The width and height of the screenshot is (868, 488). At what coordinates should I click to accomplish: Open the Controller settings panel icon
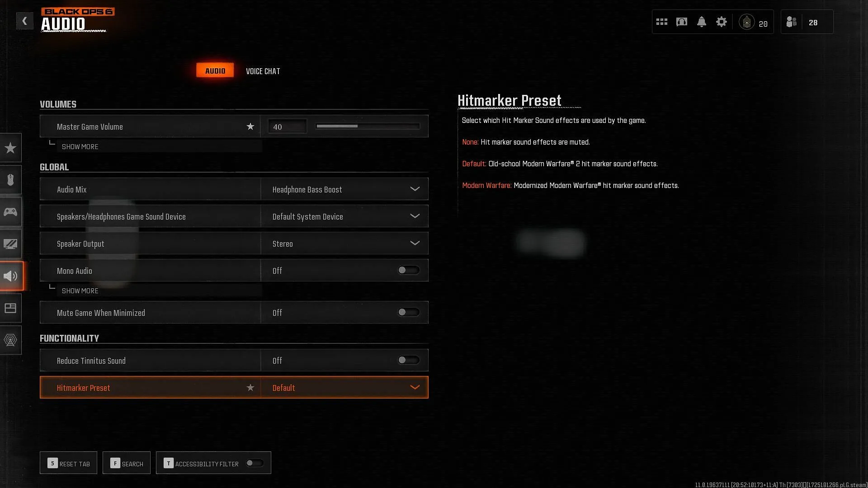pyautogui.click(x=11, y=212)
